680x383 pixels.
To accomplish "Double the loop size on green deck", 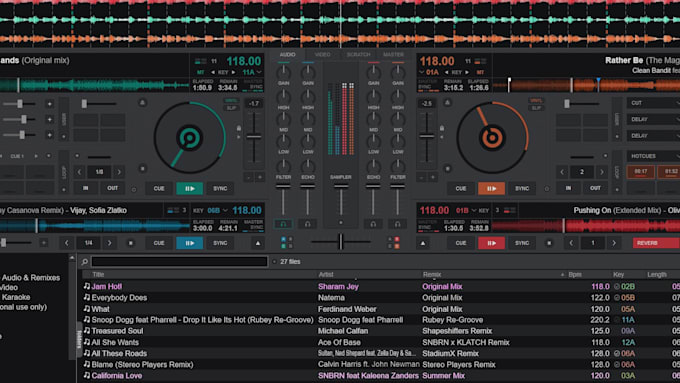I will click(x=119, y=172).
